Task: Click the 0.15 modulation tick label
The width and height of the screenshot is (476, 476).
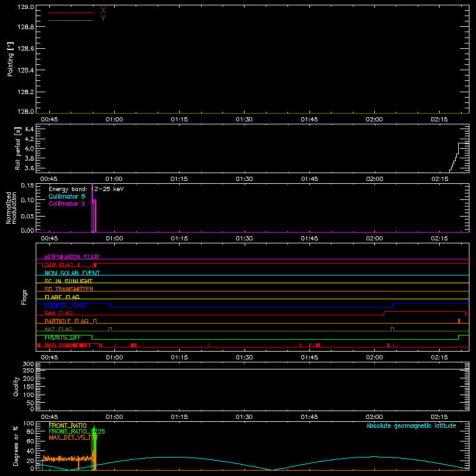Action: pos(27,185)
